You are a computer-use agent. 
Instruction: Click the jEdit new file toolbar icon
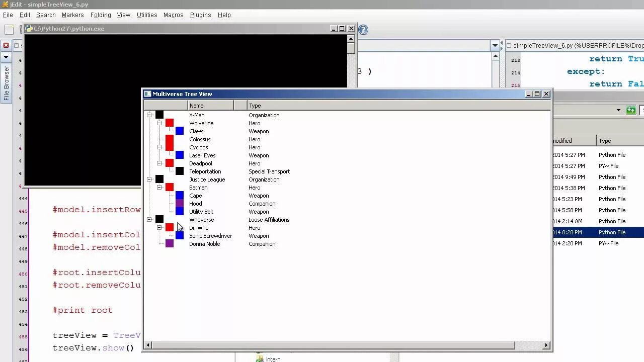coord(9,30)
